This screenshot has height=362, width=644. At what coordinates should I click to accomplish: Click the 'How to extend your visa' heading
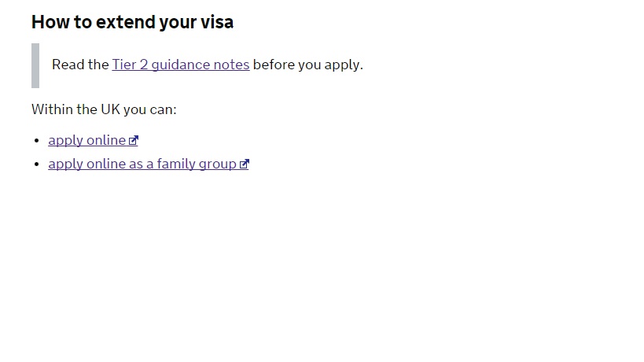132,22
